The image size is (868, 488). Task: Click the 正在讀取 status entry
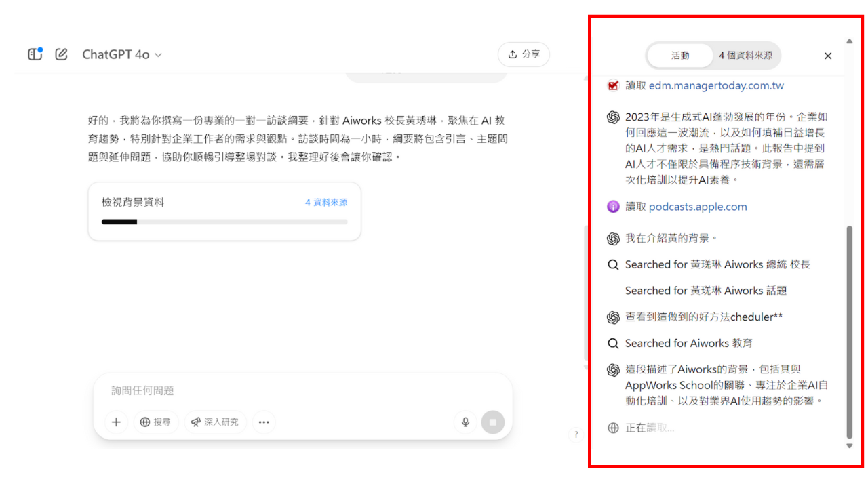click(x=650, y=428)
